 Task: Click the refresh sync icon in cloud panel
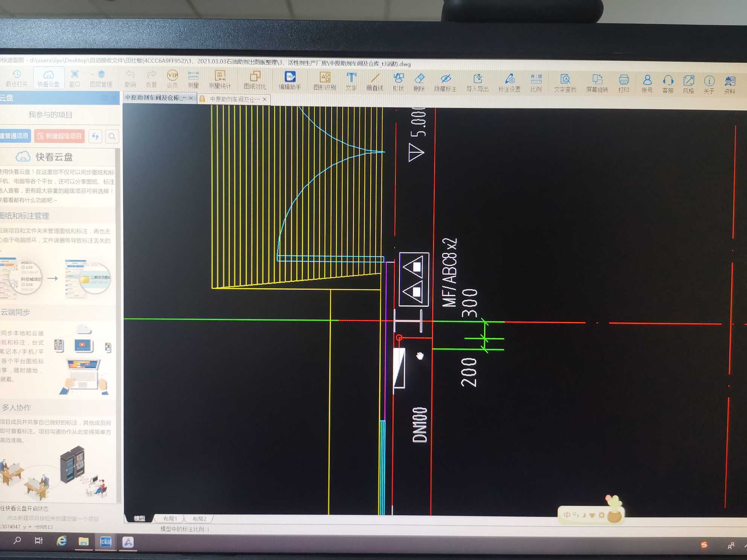tap(96, 136)
